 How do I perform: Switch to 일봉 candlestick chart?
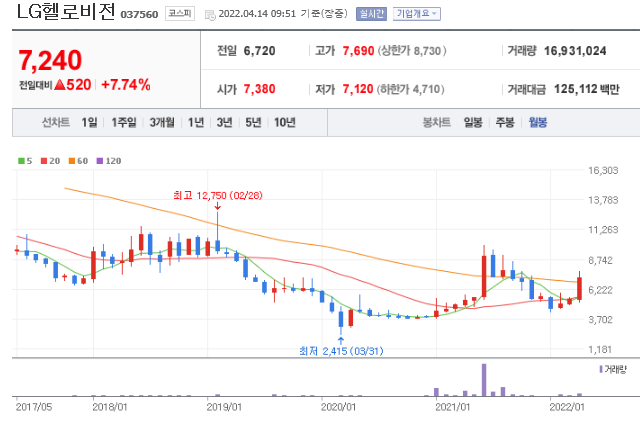473,122
